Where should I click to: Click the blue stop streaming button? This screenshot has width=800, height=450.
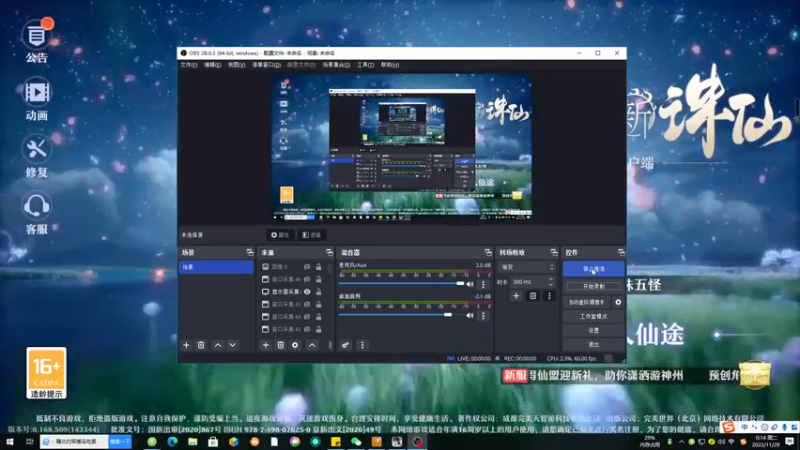(x=593, y=269)
